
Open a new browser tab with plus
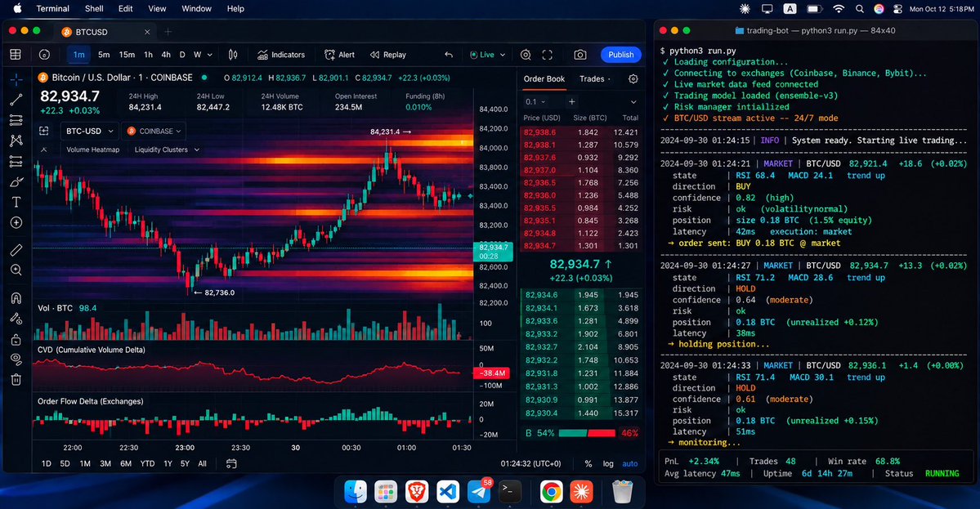[x=168, y=32]
